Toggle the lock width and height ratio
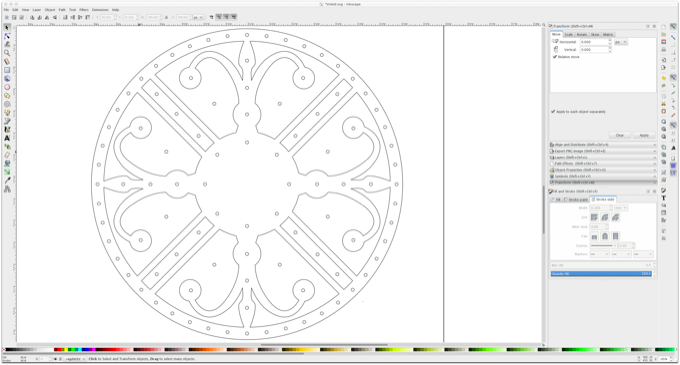The height and width of the screenshot is (365, 680). coord(166,17)
